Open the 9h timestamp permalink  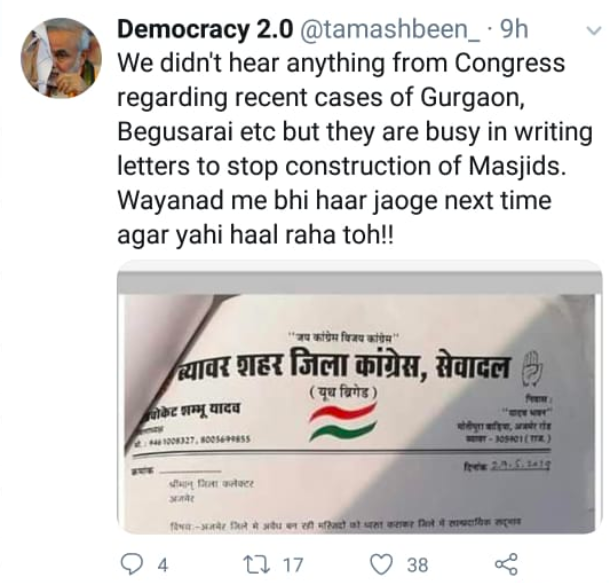pyautogui.click(x=514, y=30)
